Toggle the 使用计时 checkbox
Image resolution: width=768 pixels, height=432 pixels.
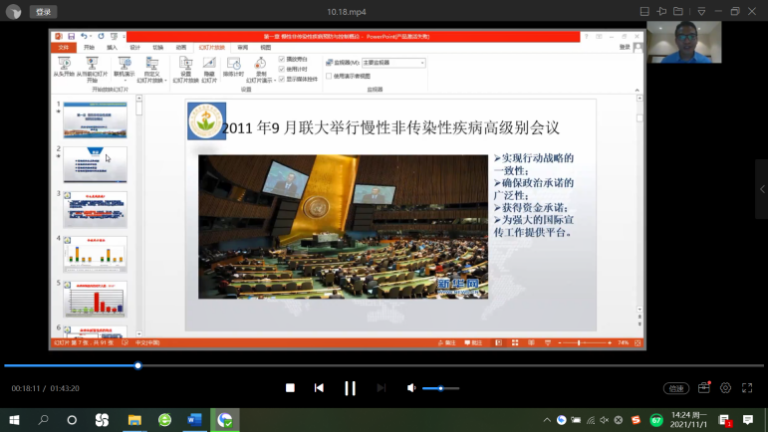[282, 68]
